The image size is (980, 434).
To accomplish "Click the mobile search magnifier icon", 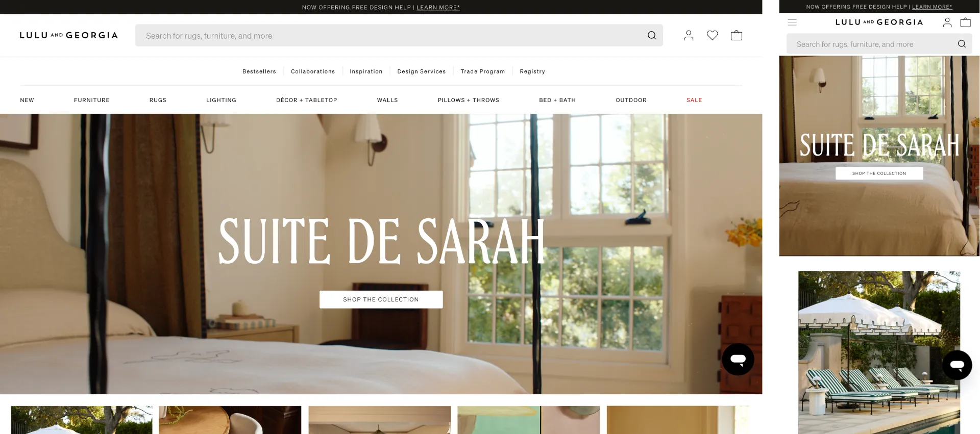I will [962, 44].
